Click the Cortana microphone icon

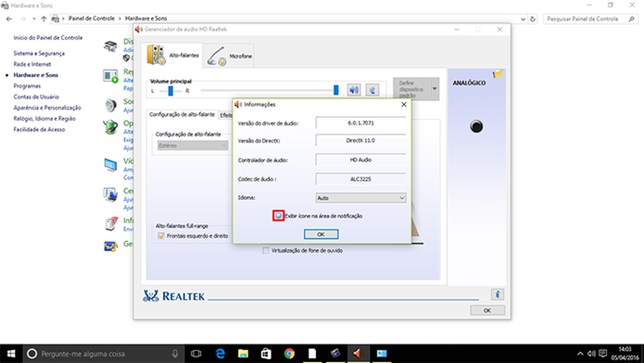point(175,354)
